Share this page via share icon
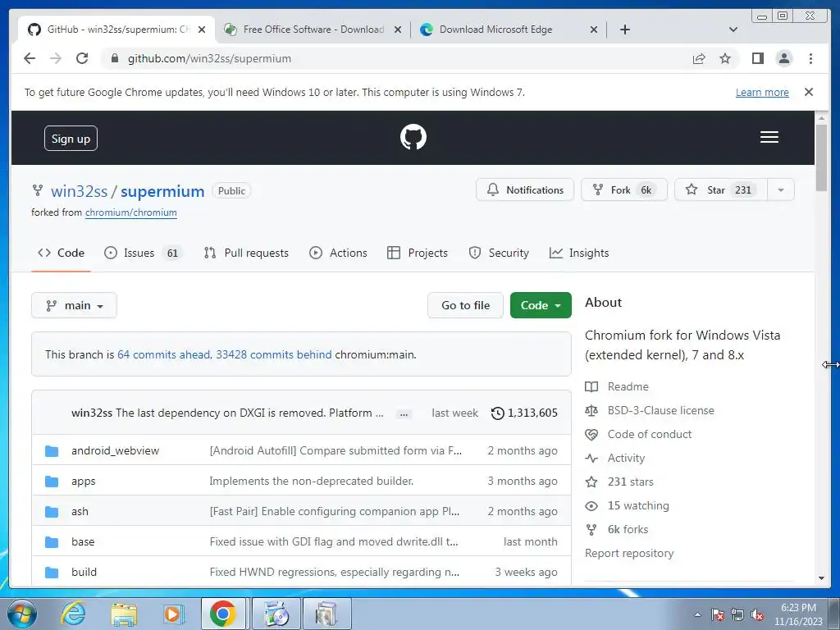This screenshot has height=630, width=840. [x=699, y=58]
